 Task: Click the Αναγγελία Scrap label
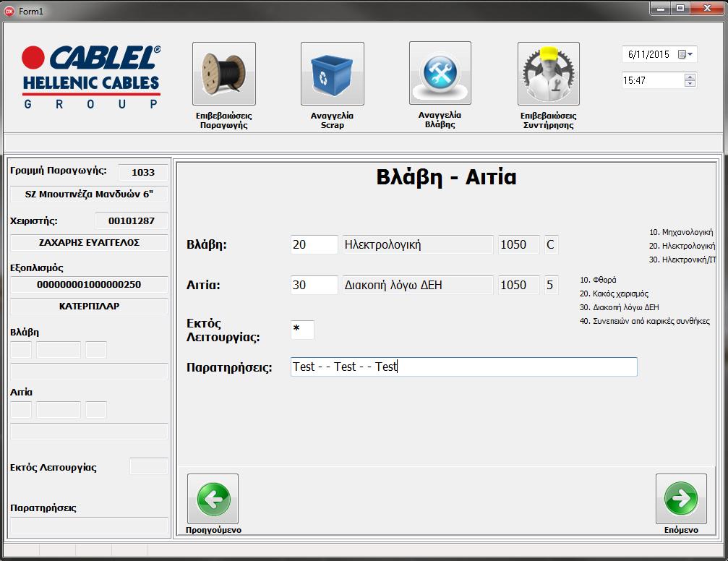(333, 120)
